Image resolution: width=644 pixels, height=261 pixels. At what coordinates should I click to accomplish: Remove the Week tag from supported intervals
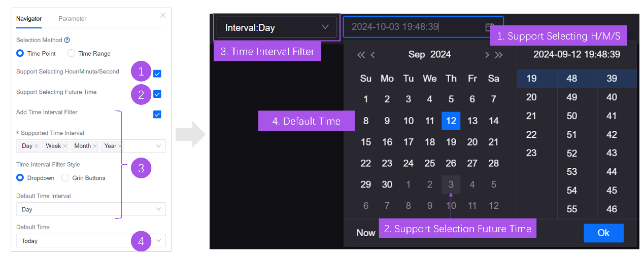coord(65,146)
